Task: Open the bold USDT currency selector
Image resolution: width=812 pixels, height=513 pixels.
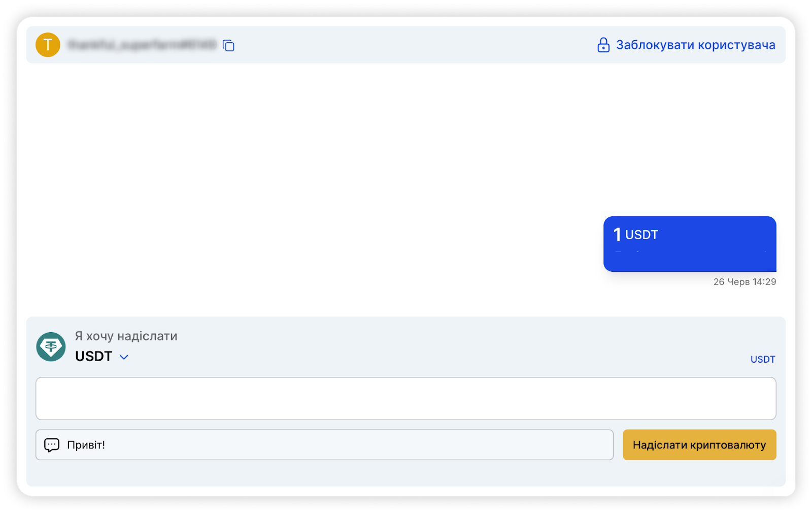Action: [94, 357]
